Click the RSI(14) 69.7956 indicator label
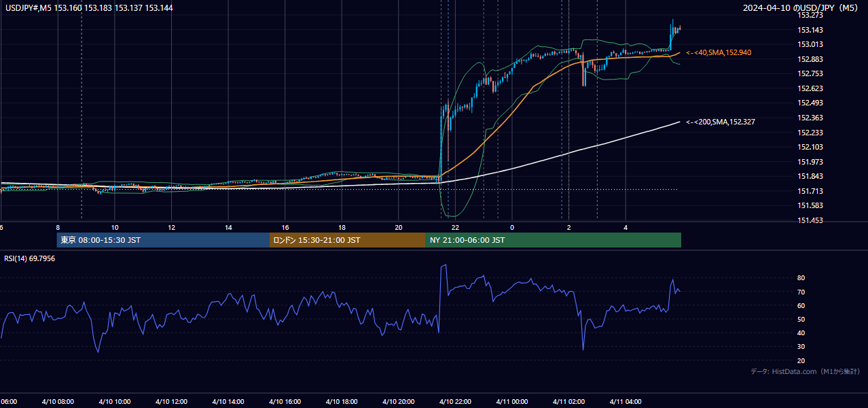This screenshot has height=408, width=868. [30, 258]
